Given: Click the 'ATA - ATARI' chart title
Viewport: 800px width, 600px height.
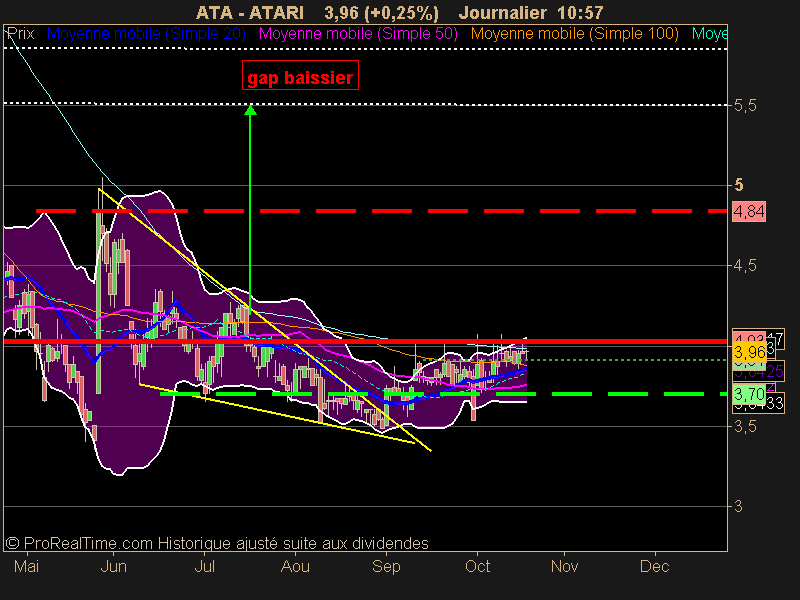Looking at the screenshot, I should tap(249, 12).
